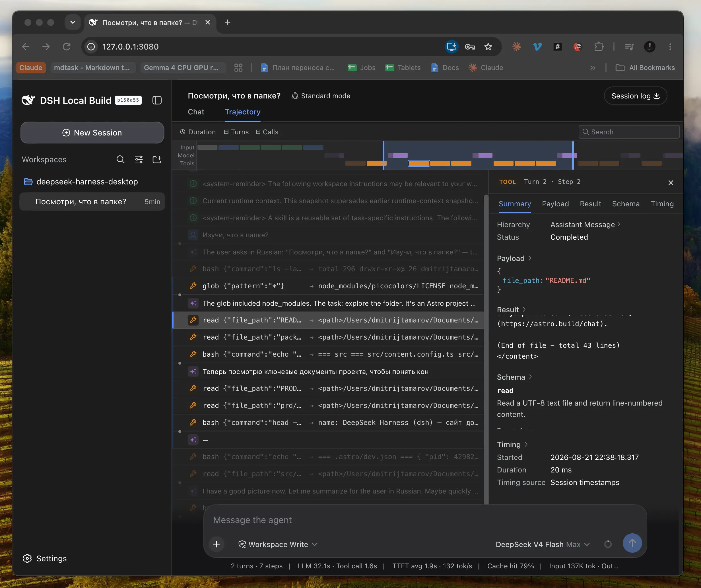The height and width of the screenshot is (588, 701).
Task: Expand the Payload section chevron
Action: click(x=530, y=258)
